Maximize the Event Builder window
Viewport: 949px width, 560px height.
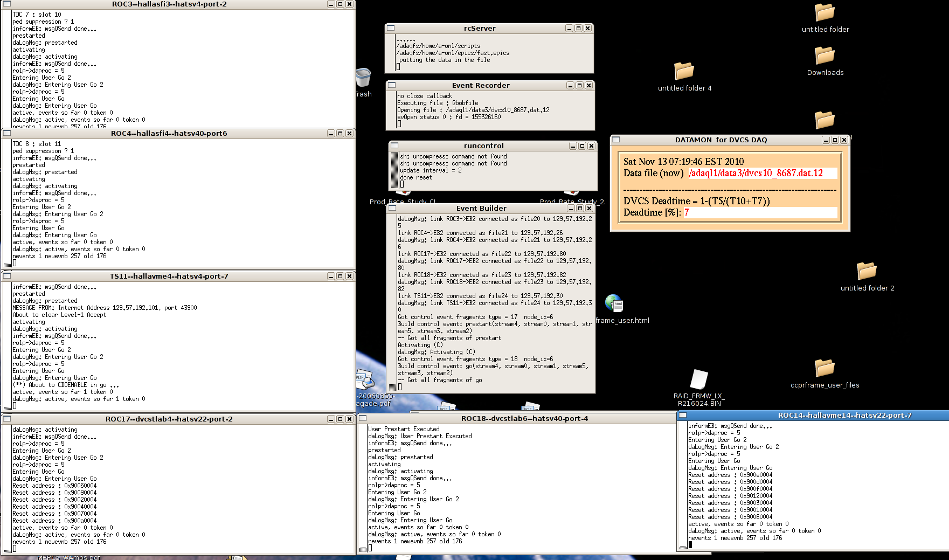coord(580,209)
